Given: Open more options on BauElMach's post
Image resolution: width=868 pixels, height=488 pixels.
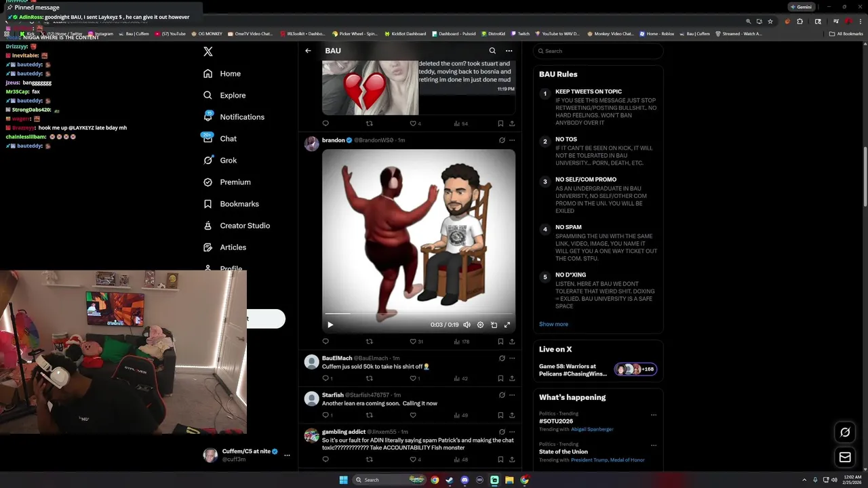Looking at the screenshot, I should pyautogui.click(x=512, y=358).
